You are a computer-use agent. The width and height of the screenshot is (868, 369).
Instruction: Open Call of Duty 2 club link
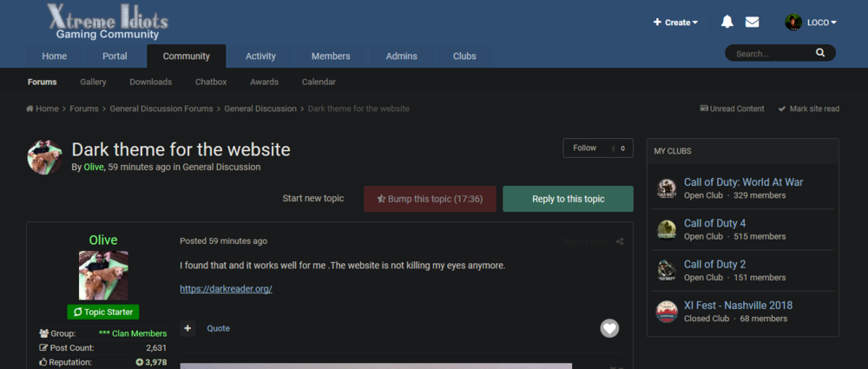tap(714, 264)
